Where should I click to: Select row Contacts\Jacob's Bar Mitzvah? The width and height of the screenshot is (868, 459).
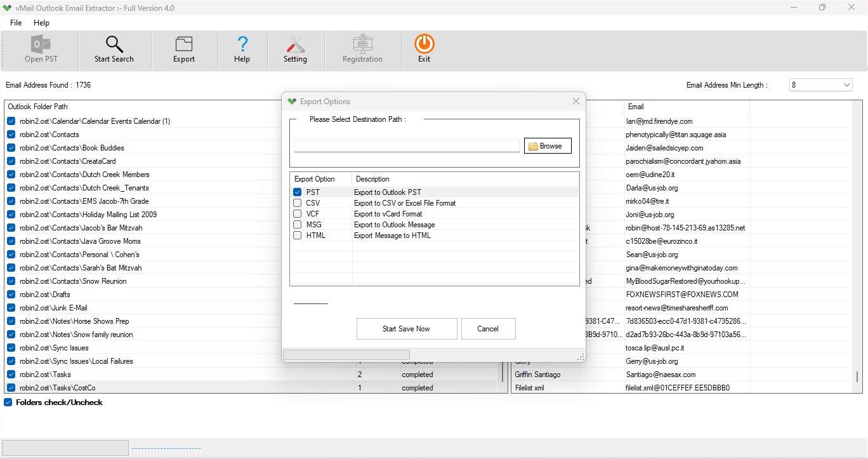pyautogui.click(x=81, y=228)
